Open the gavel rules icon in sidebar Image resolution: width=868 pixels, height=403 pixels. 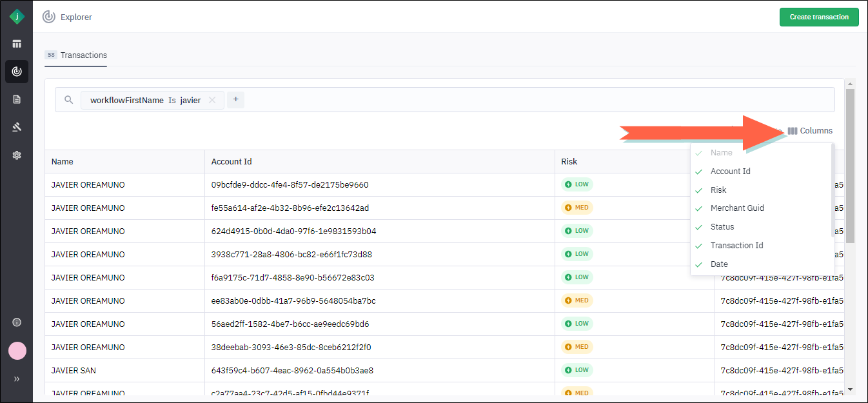[17, 127]
